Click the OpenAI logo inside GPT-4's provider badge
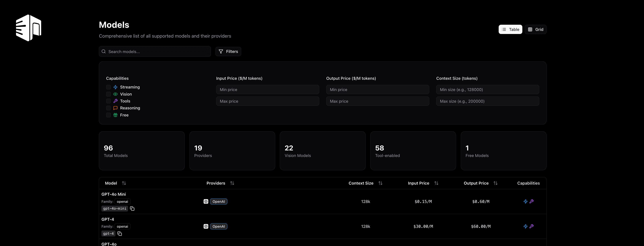 (x=206, y=226)
